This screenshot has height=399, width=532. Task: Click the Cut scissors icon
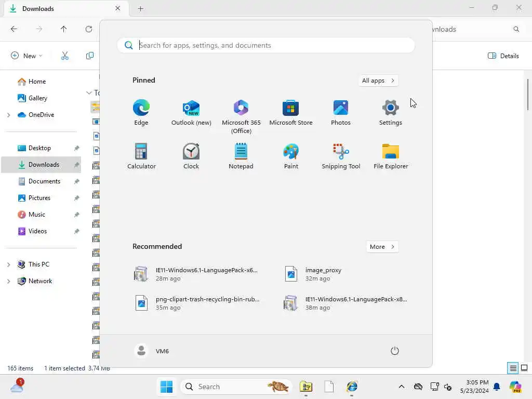pos(65,56)
